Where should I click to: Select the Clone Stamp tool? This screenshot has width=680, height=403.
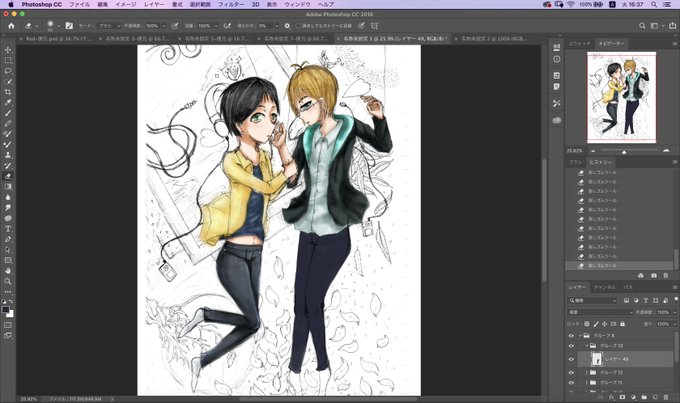[8, 155]
